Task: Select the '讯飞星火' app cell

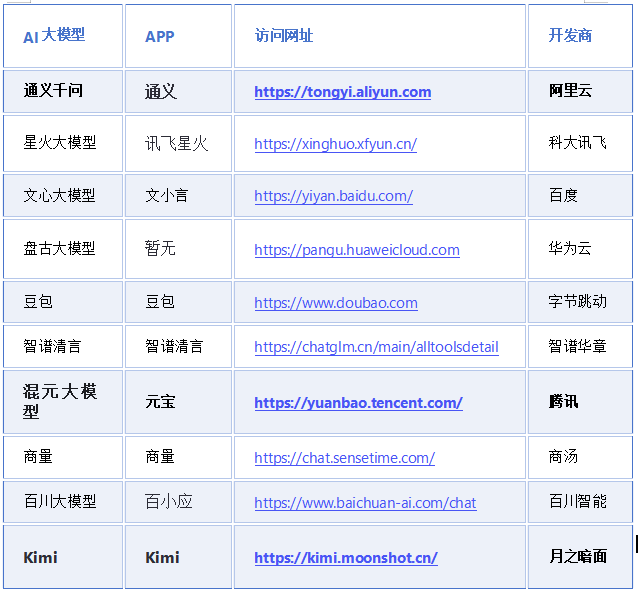Action: [x=176, y=144]
